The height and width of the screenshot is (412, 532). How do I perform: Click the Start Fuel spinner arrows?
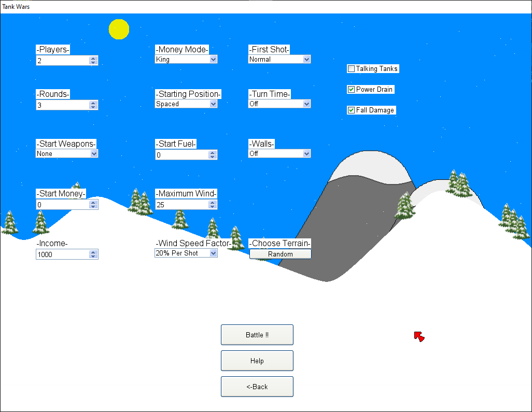point(212,155)
